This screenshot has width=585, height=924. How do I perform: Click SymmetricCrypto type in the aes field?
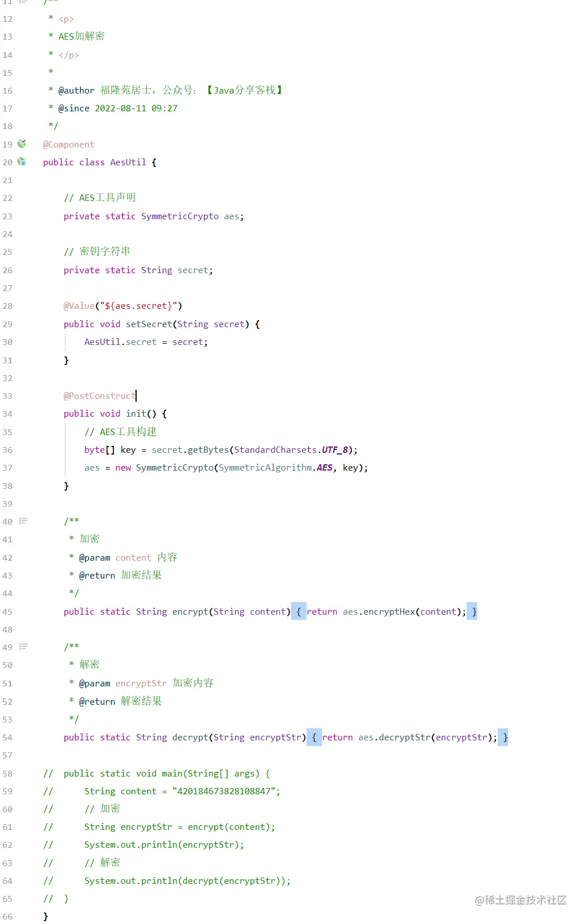coord(180,216)
